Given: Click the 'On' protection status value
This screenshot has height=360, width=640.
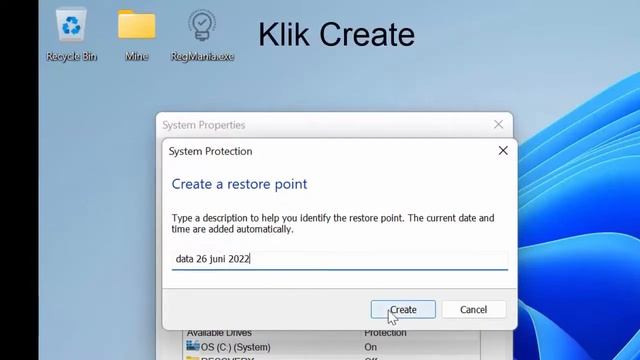Looking at the screenshot, I should coord(370,347).
